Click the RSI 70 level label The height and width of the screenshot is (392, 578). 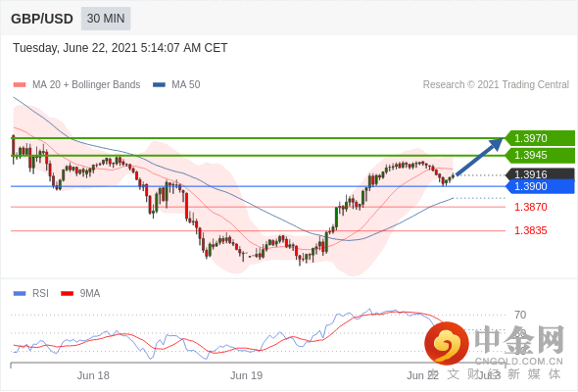click(x=520, y=315)
